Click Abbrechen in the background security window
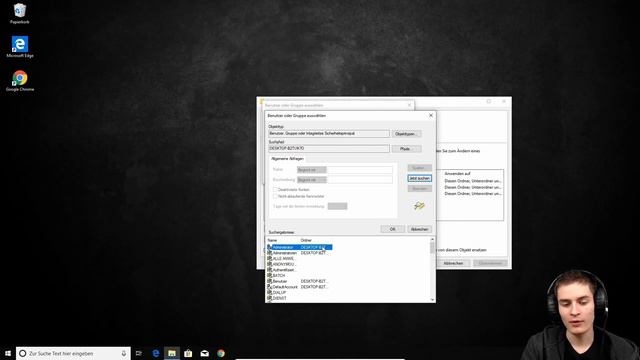The height and width of the screenshot is (360, 640). click(453, 263)
